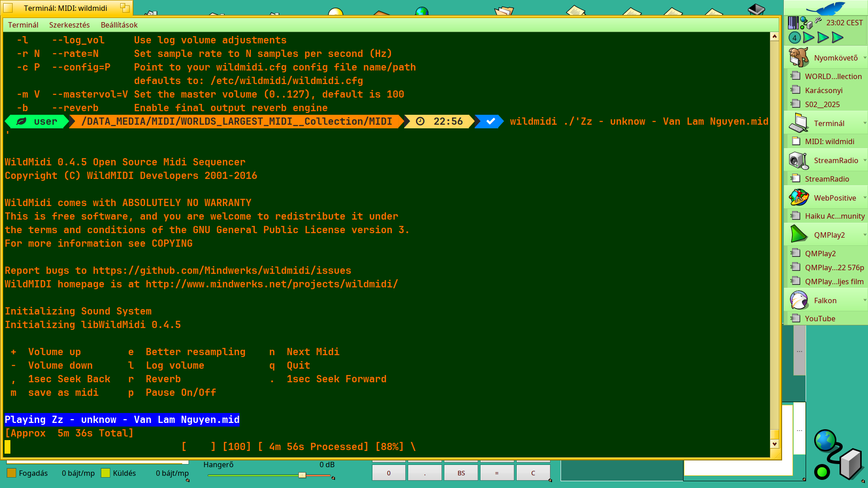
Task: Toggle the WebPositive group expander arrow
Action: [864, 197]
